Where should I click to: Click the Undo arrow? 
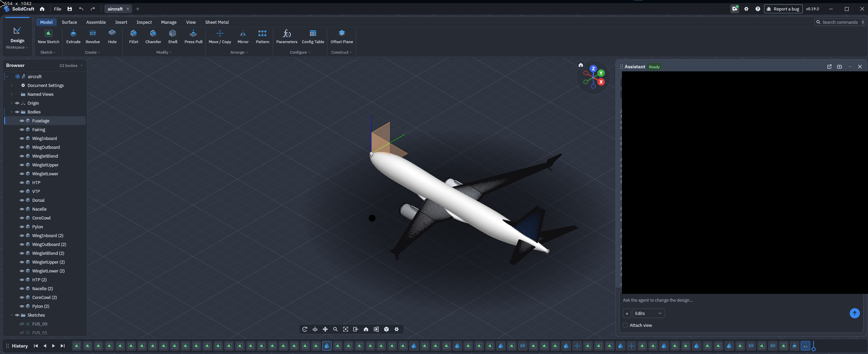coord(81,9)
